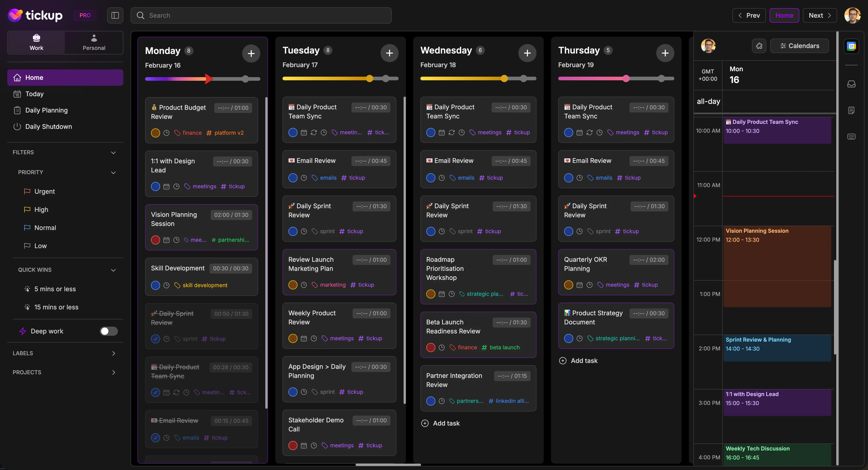Uncheck the completed Email Review on Monday
This screenshot has width=868, height=470.
click(155, 437)
